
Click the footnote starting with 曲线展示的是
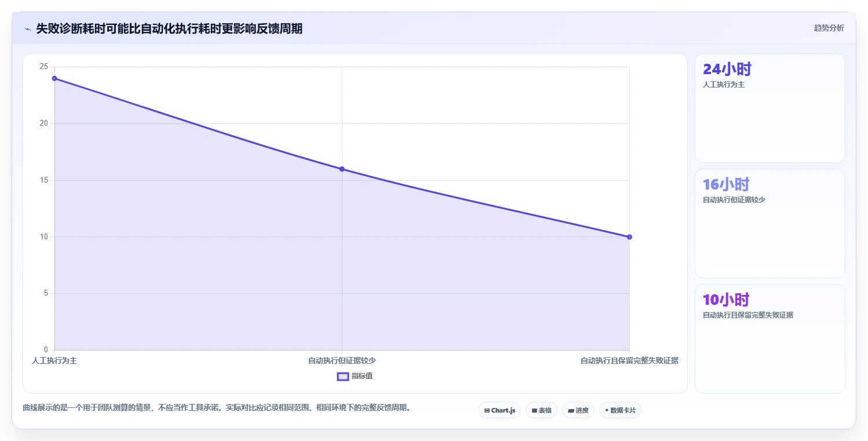coord(218,408)
